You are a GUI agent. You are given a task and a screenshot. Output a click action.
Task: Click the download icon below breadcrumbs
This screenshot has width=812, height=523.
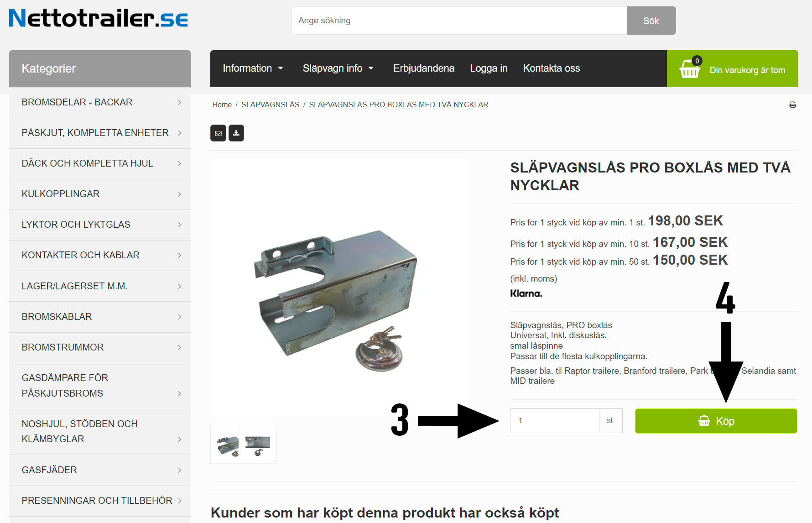(x=236, y=133)
